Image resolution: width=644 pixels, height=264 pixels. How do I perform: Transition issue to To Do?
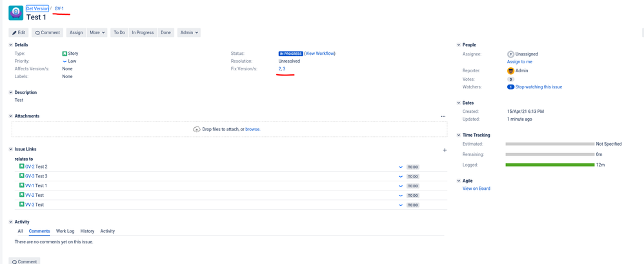(119, 32)
